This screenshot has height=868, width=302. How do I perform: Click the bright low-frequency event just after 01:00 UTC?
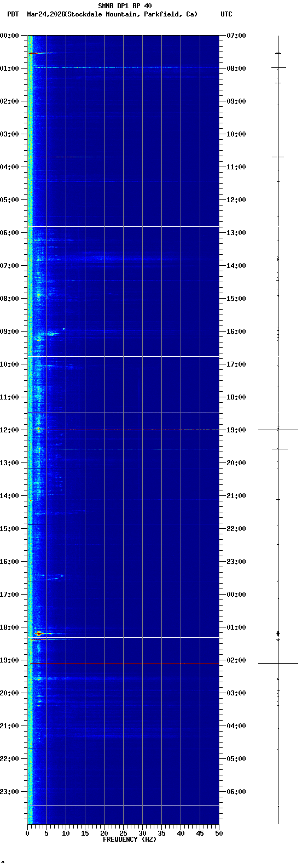39,633
